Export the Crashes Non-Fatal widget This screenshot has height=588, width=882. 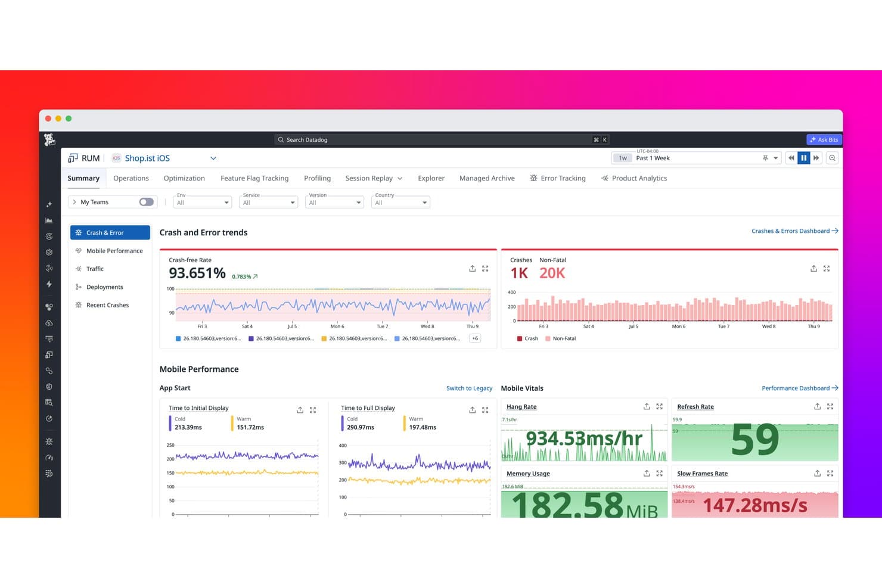[813, 269]
